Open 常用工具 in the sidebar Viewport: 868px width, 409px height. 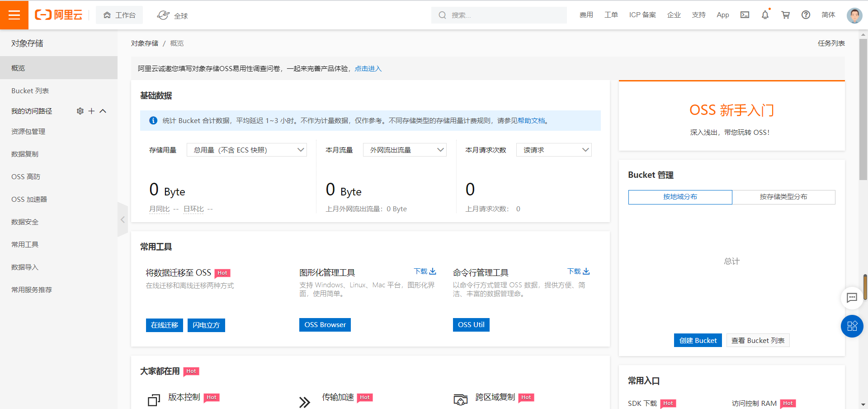(59, 244)
